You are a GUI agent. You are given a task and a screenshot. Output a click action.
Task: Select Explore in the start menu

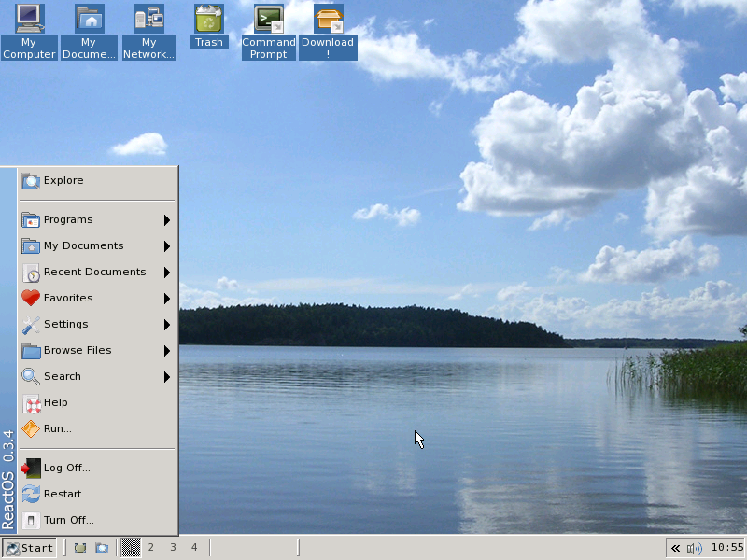click(63, 181)
